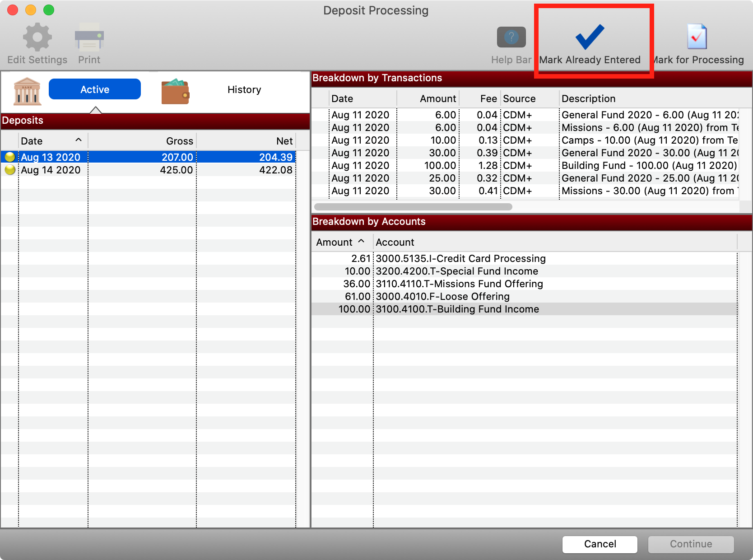
Task: Click the bank building icon
Action: pos(27,91)
